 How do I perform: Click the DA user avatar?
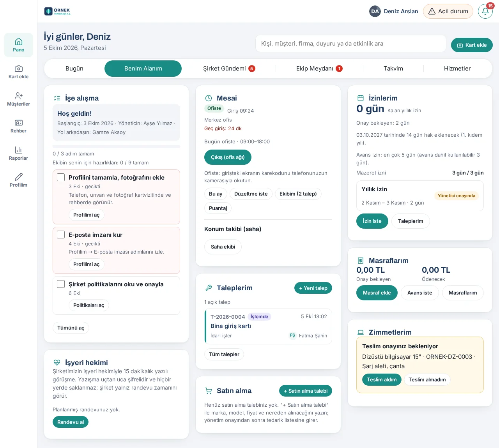tap(375, 11)
